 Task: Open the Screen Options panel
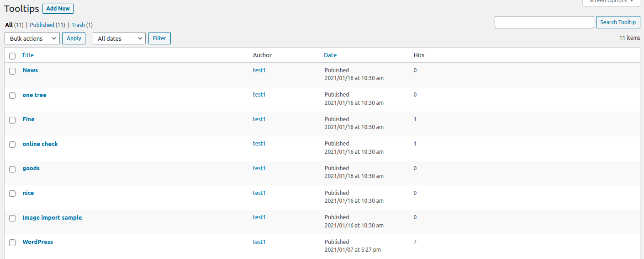click(611, 2)
